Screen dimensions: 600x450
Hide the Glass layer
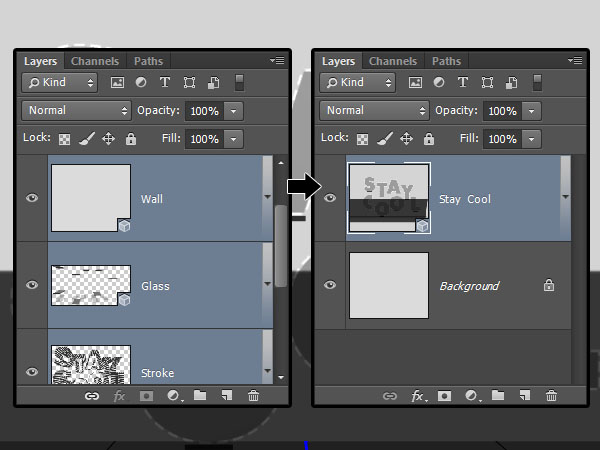[x=32, y=285]
